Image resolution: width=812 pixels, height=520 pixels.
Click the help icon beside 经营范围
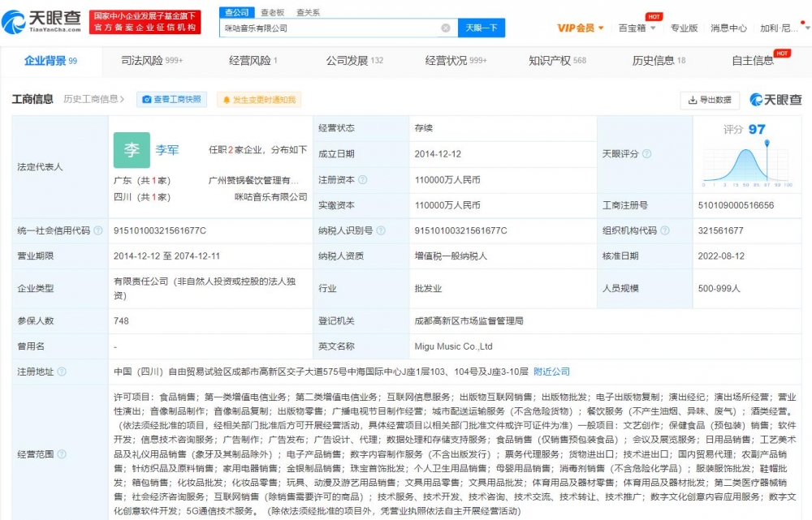pyautogui.click(x=62, y=453)
